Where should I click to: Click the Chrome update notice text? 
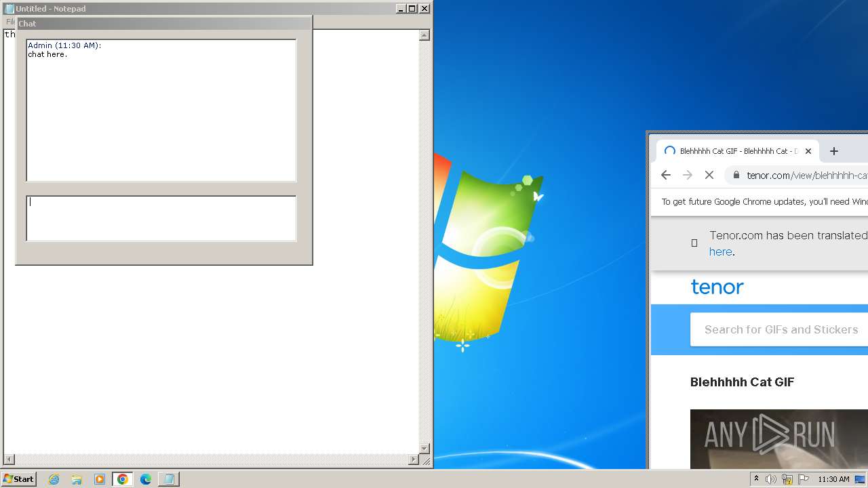pyautogui.click(x=765, y=201)
